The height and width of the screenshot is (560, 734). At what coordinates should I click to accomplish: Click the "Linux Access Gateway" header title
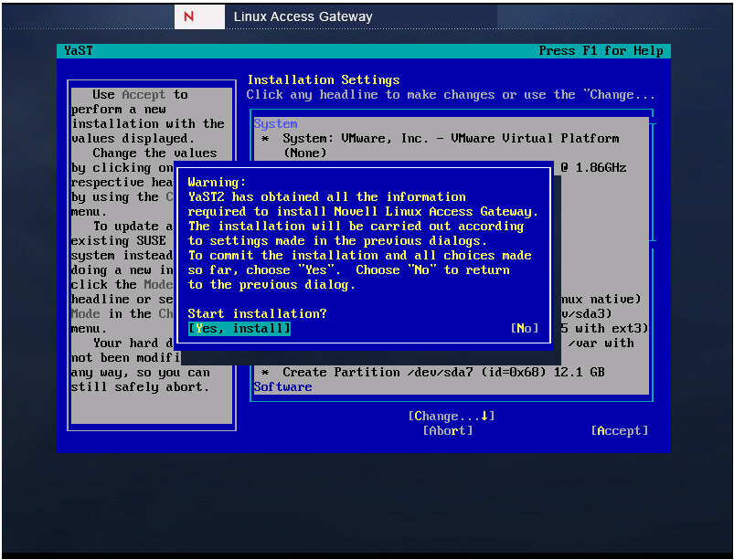(303, 16)
